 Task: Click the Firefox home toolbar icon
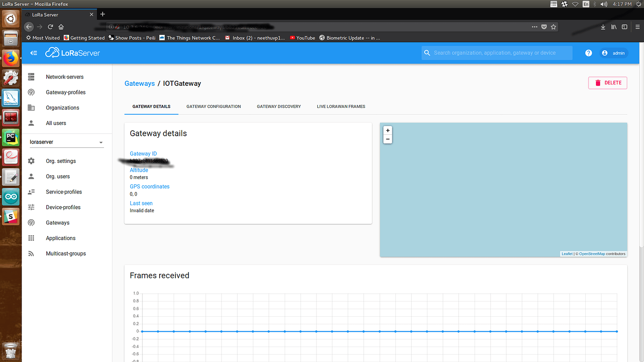61,27
